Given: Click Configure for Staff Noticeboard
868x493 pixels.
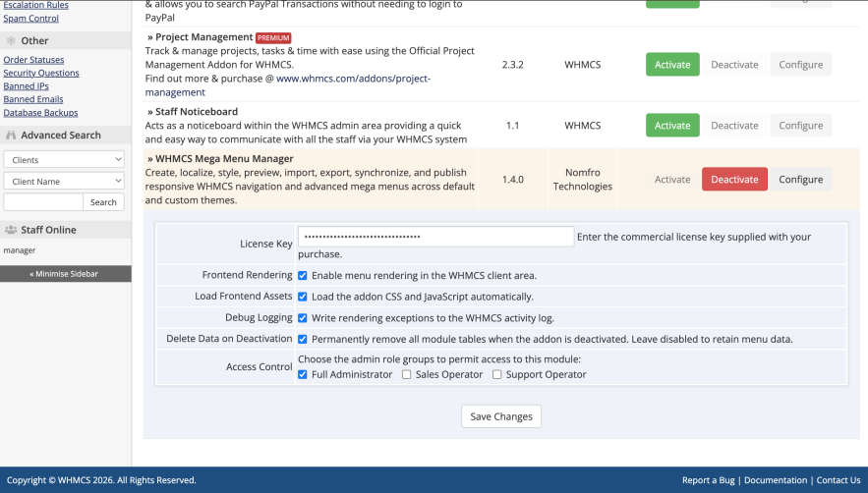Looking at the screenshot, I should pos(800,126).
